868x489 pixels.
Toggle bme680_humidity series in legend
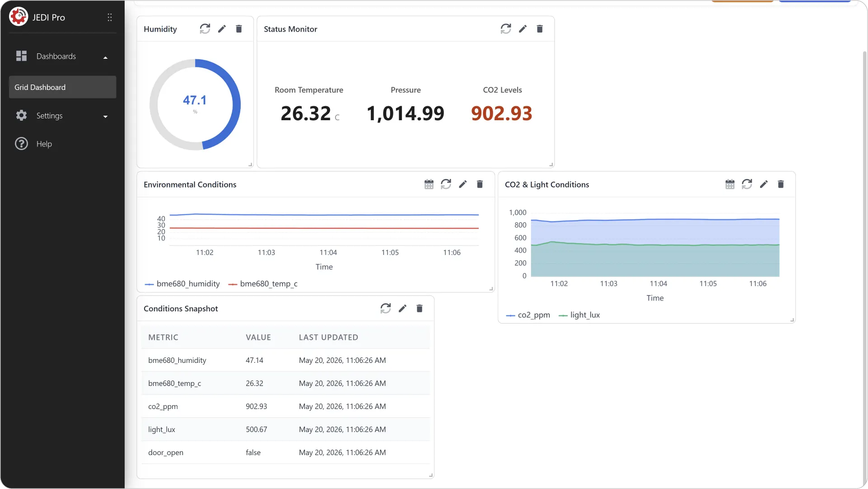tap(182, 284)
